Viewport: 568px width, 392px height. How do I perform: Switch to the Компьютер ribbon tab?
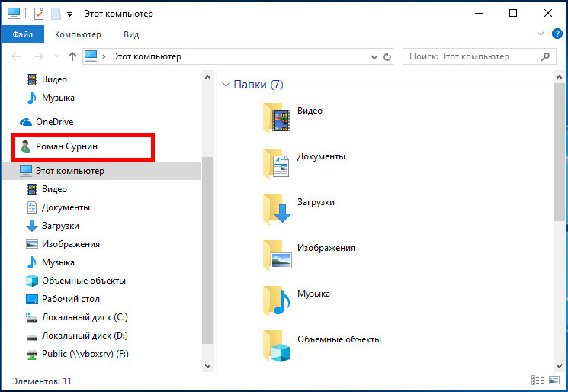pos(78,34)
